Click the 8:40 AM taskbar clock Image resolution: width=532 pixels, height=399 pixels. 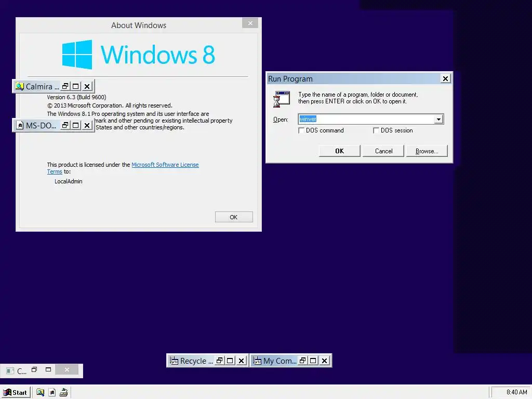pos(517,392)
